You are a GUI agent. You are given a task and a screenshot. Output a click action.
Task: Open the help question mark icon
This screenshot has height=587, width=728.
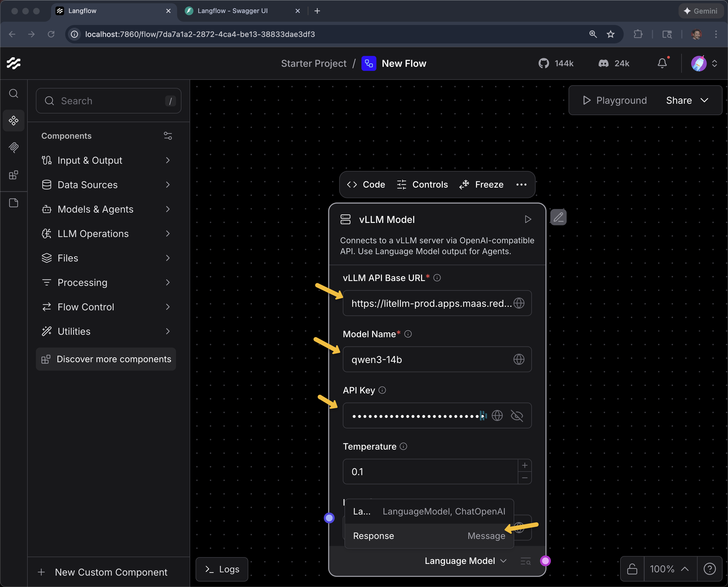tap(710, 569)
